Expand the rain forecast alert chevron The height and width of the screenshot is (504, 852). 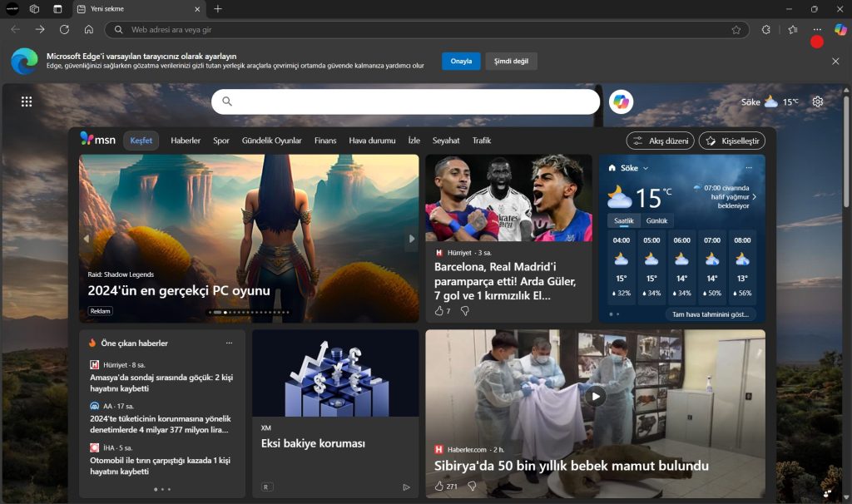(x=754, y=196)
